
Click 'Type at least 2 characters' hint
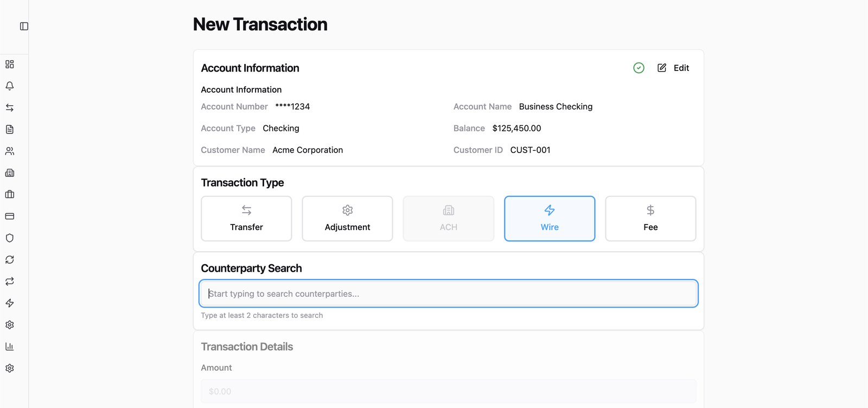coord(262,315)
